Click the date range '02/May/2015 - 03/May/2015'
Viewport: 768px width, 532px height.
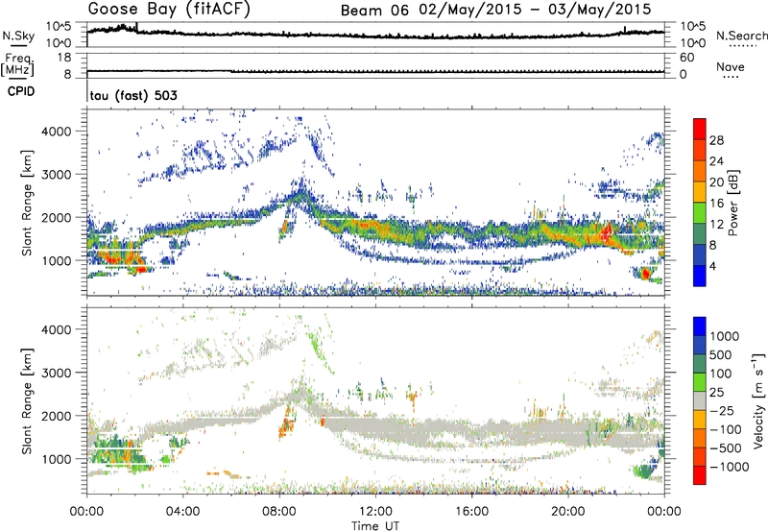[x=535, y=10]
